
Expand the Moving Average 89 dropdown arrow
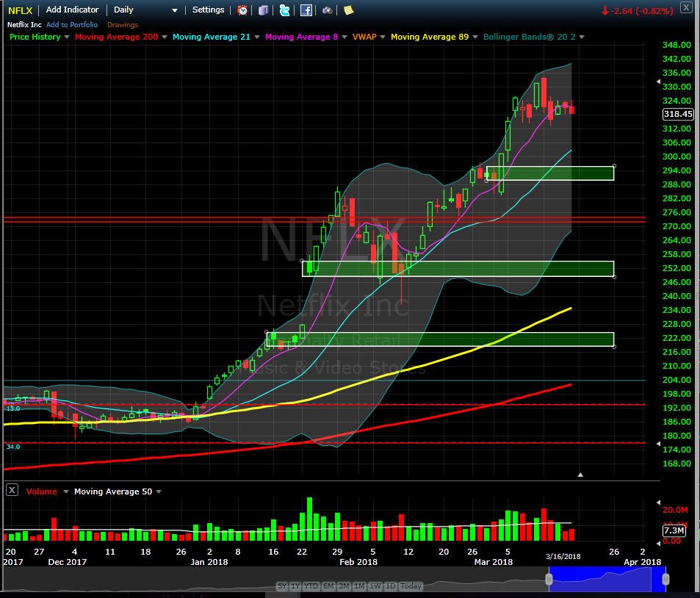[475, 37]
